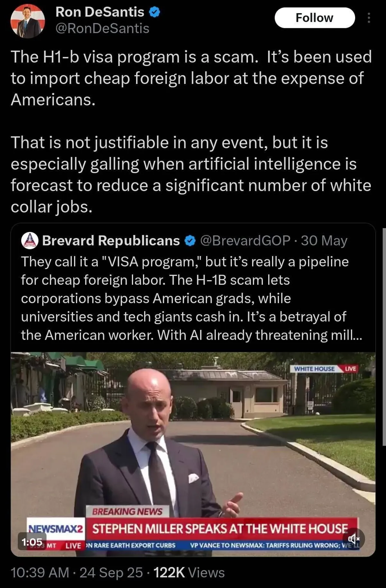Unmute the video via speaker icon

tap(354, 538)
